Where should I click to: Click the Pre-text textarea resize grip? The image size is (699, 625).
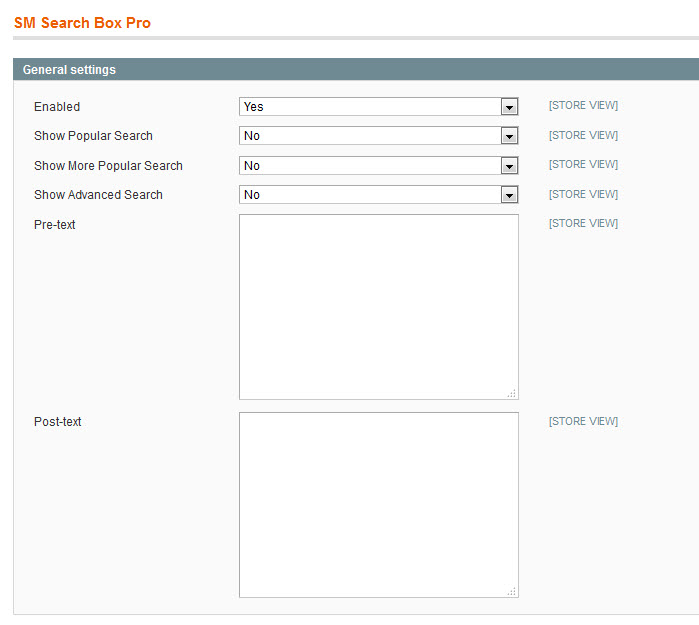click(x=512, y=393)
